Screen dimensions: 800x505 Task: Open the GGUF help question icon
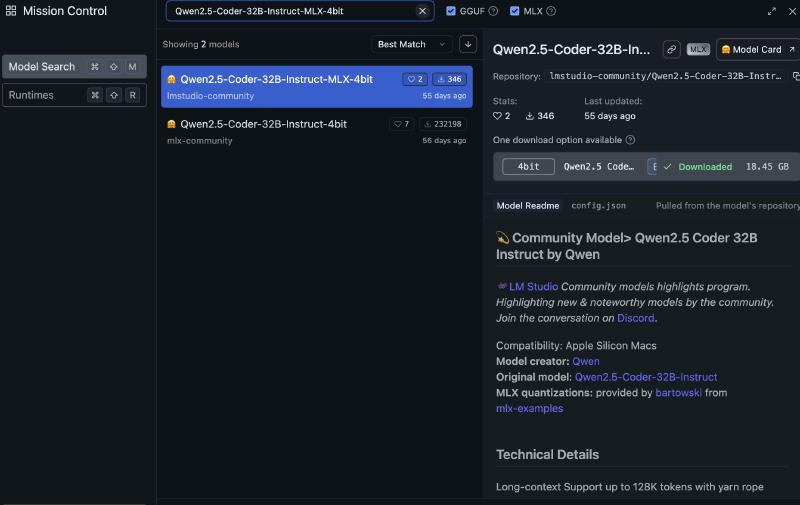[x=493, y=11]
